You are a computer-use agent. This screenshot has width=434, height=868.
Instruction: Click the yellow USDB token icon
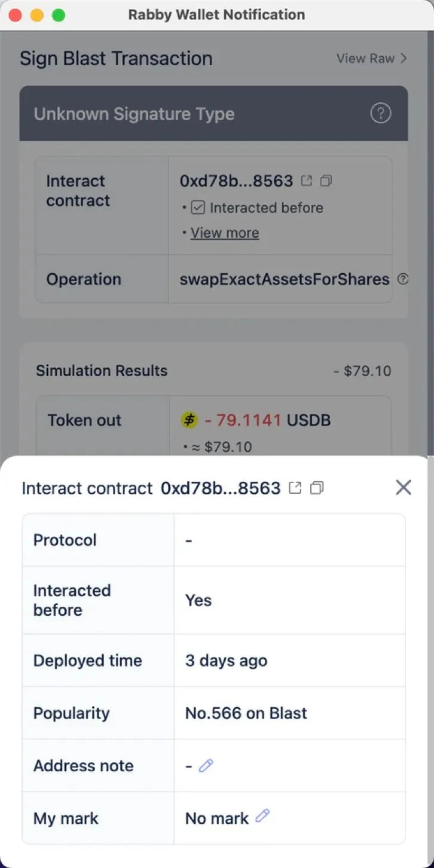[x=189, y=420]
